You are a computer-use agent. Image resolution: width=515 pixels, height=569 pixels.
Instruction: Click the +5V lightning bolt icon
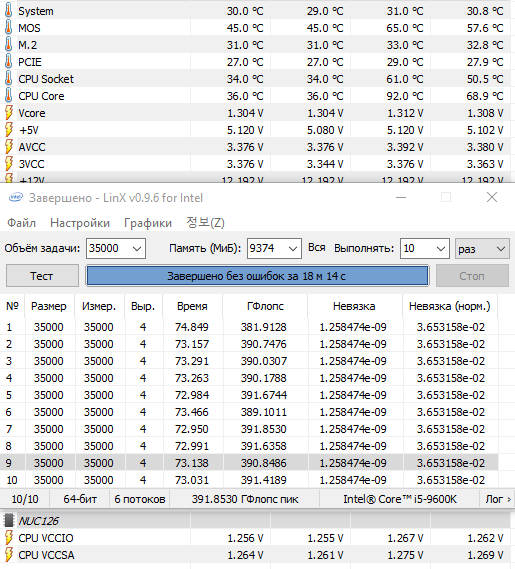tap(9, 130)
